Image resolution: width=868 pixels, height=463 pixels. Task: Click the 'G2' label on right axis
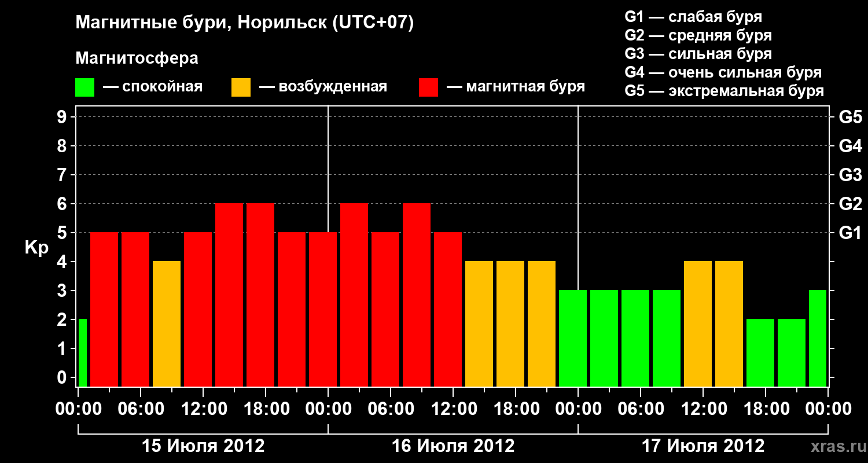pos(850,204)
